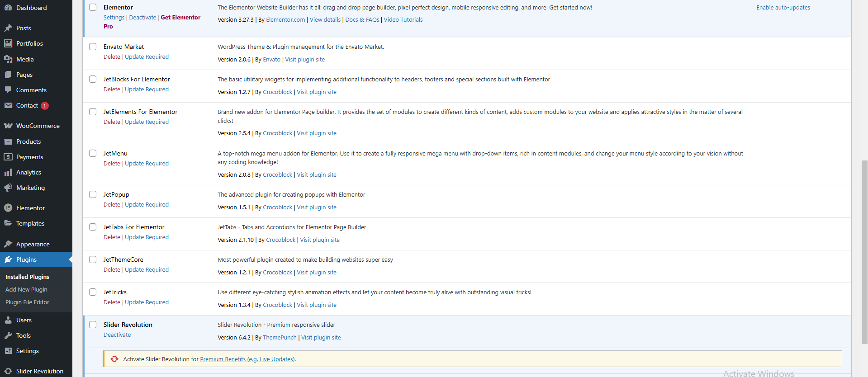Open Elementor plugin Settings link
868x377 pixels.
tap(114, 17)
